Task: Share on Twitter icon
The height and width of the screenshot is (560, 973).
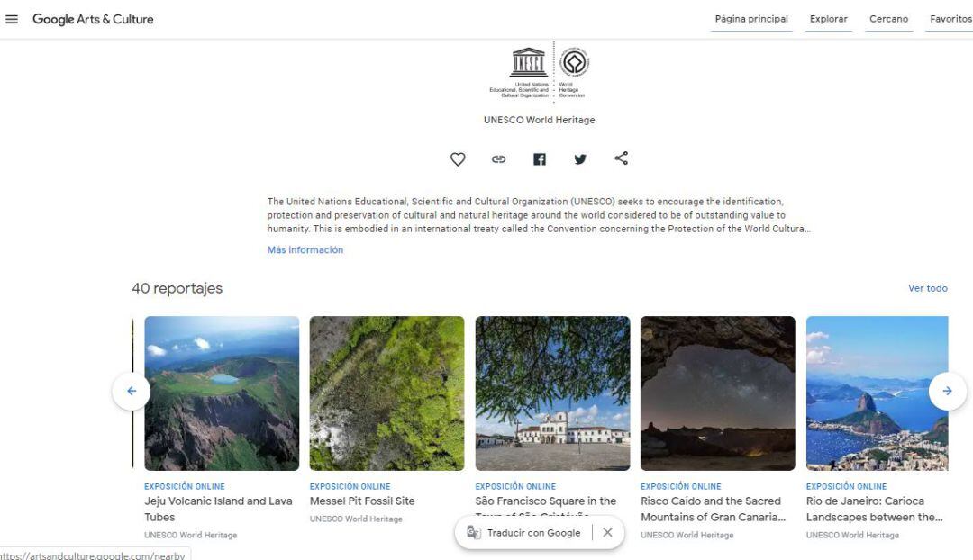Action: [x=580, y=159]
